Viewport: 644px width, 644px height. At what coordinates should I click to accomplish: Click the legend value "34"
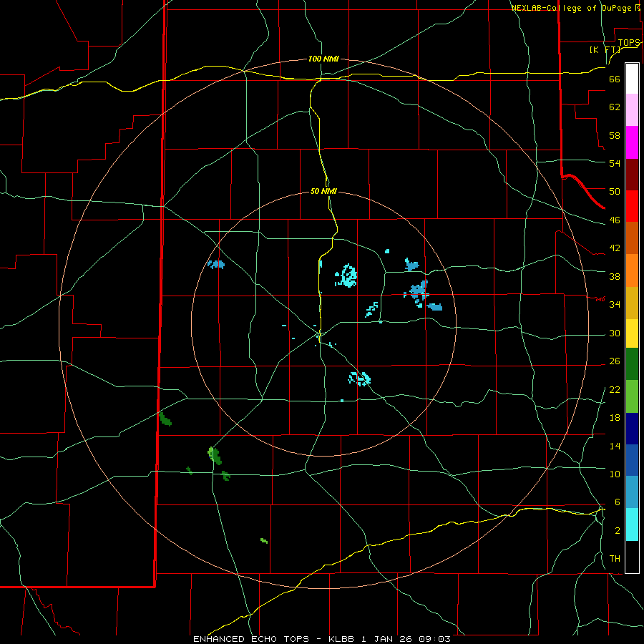click(615, 305)
